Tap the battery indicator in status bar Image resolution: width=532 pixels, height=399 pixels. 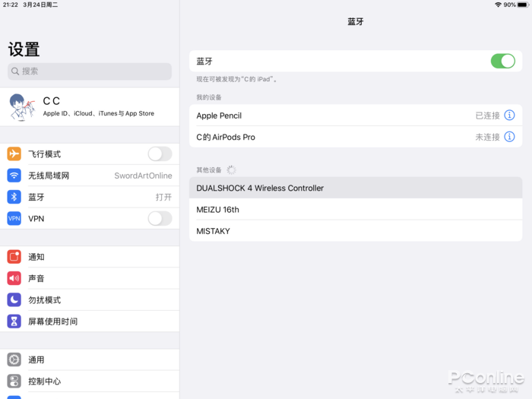pyautogui.click(x=523, y=5)
